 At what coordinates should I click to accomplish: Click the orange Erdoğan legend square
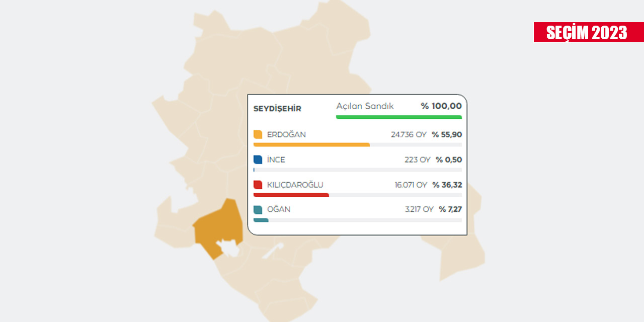coord(258,134)
